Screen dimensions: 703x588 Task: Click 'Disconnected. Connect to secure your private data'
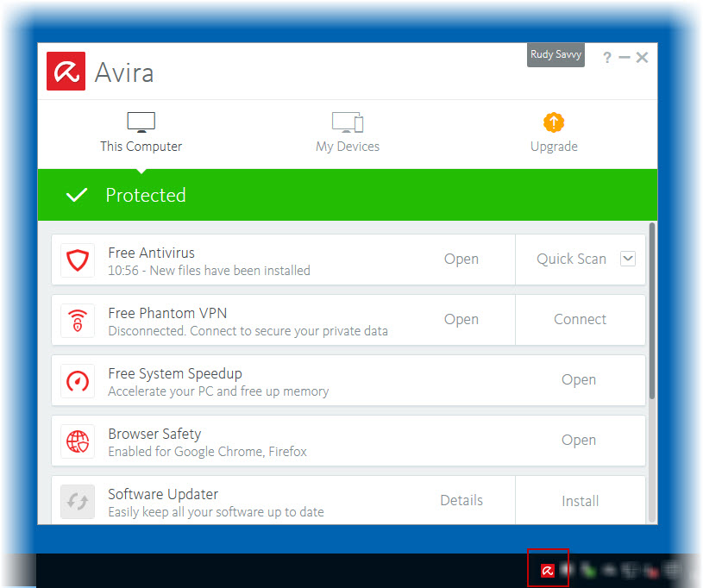point(248,331)
